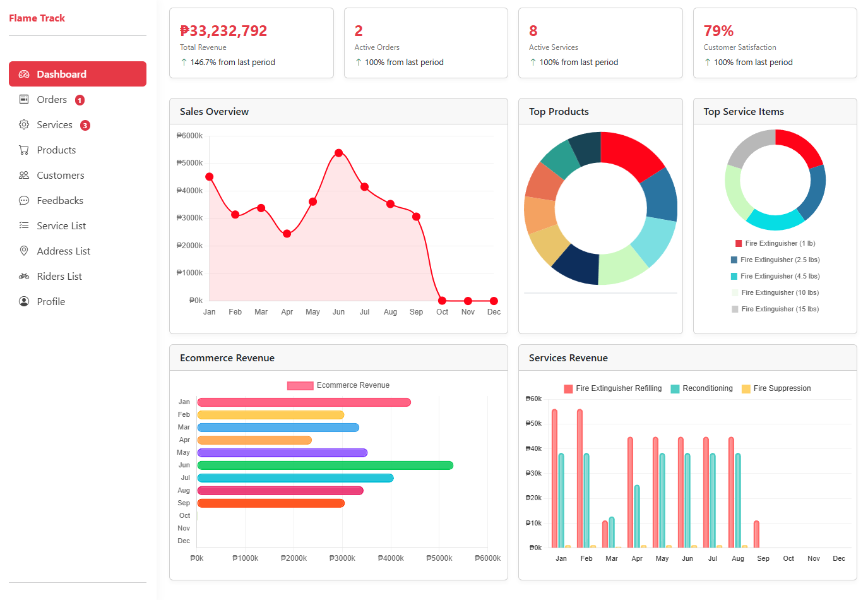
Task: Click the Feedbacks chat bubble icon
Action: point(24,200)
